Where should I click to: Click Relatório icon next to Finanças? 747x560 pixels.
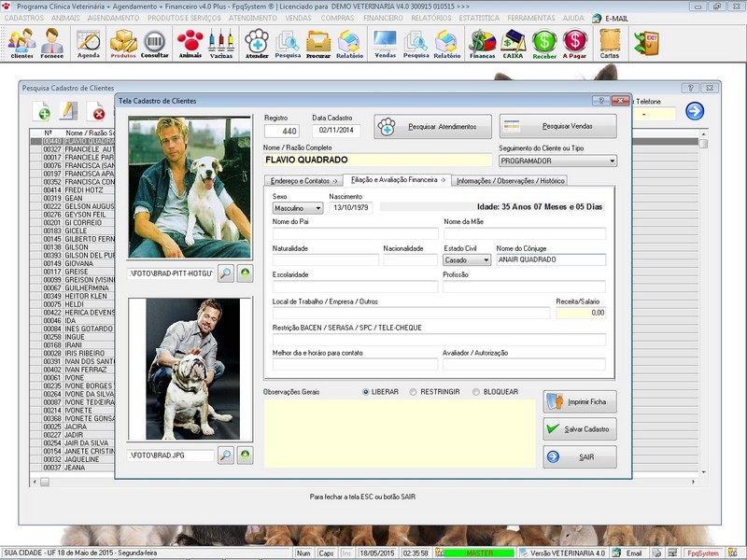[x=447, y=43]
